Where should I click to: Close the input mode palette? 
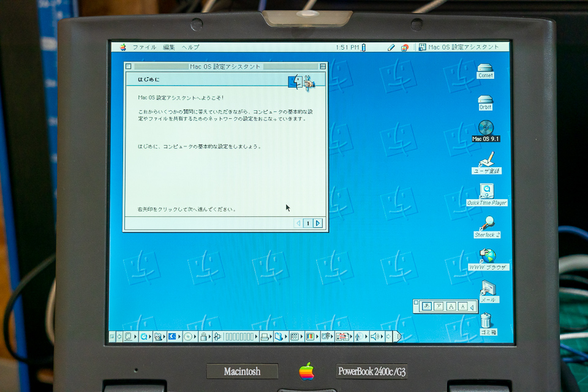(416, 303)
